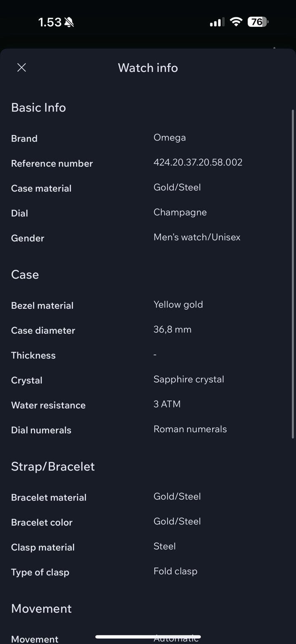Tap the cellular signal bars
Viewport: 296px width, 644px height.
click(217, 22)
